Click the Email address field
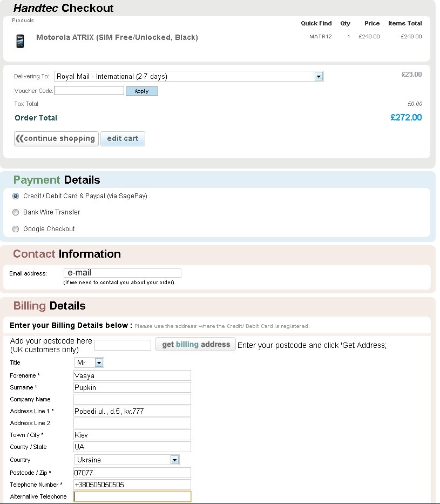 [x=123, y=273]
